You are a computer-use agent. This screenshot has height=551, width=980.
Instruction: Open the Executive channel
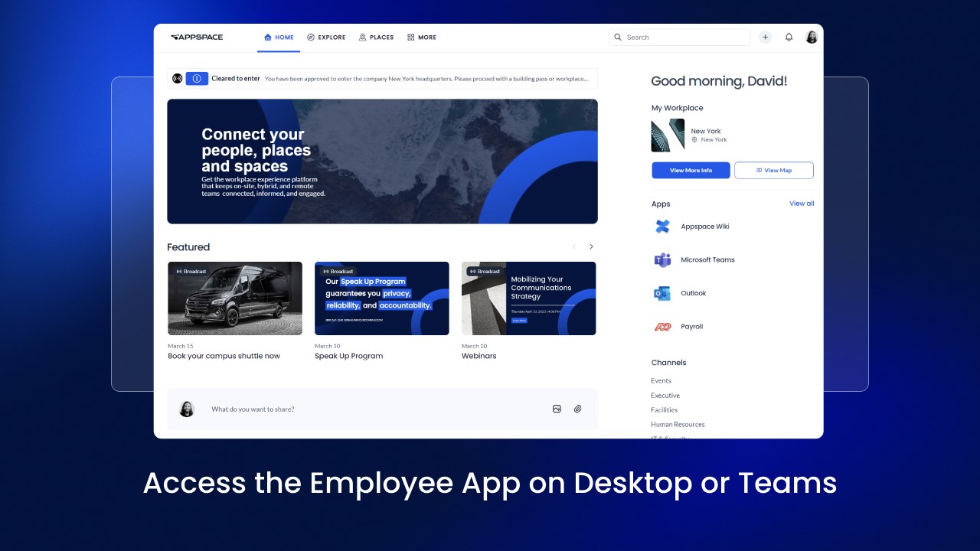tap(665, 395)
